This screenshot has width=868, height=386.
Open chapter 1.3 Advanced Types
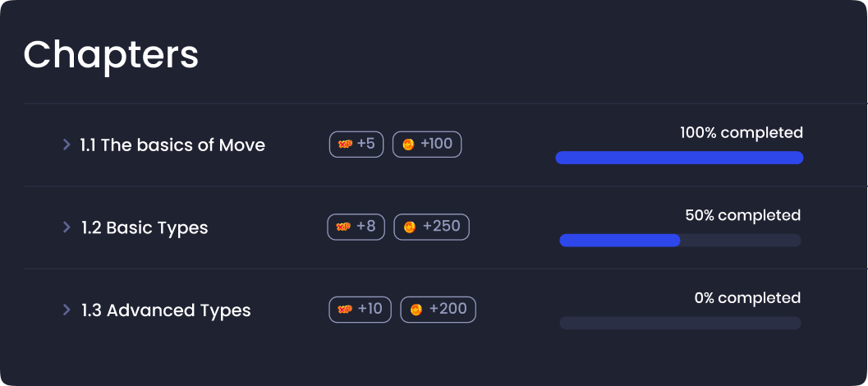[x=166, y=310]
